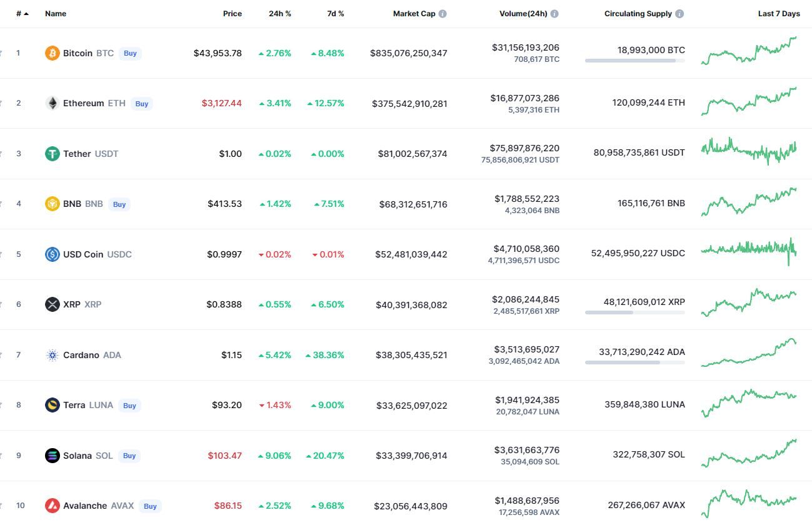Image resolution: width=812 pixels, height=530 pixels.
Task: Sort the table by Volume(24h) header
Action: (523, 14)
